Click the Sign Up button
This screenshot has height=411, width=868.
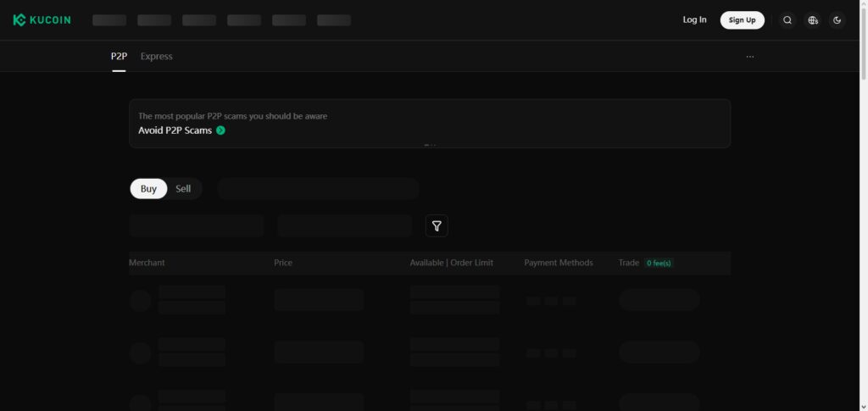(x=742, y=19)
